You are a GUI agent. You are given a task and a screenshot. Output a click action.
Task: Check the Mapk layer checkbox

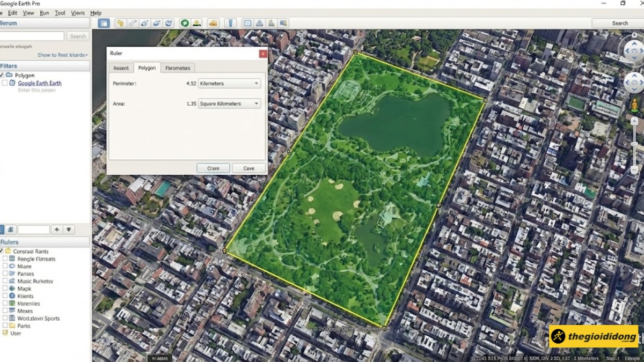pos(5,289)
